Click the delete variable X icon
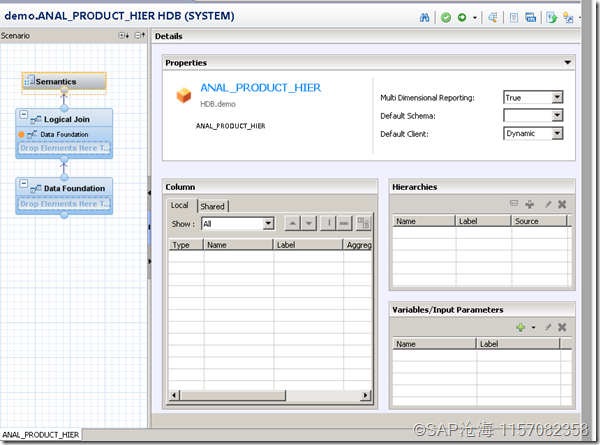 click(x=562, y=327)
